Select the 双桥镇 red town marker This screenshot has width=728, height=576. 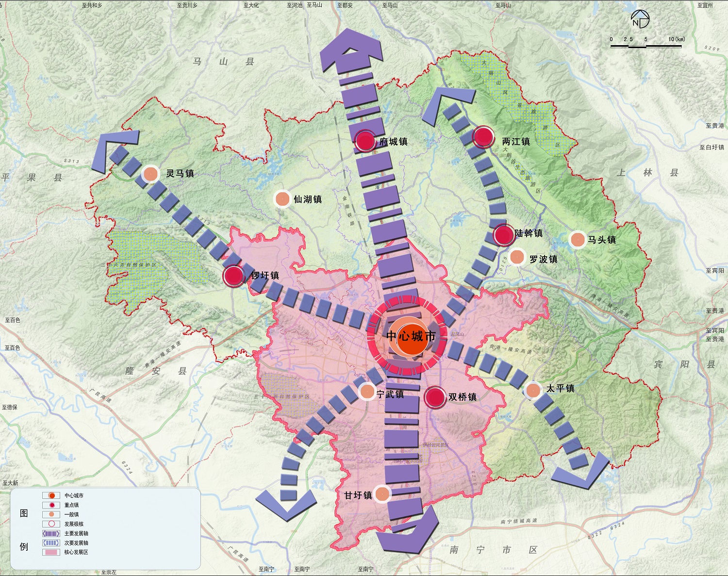435,397
